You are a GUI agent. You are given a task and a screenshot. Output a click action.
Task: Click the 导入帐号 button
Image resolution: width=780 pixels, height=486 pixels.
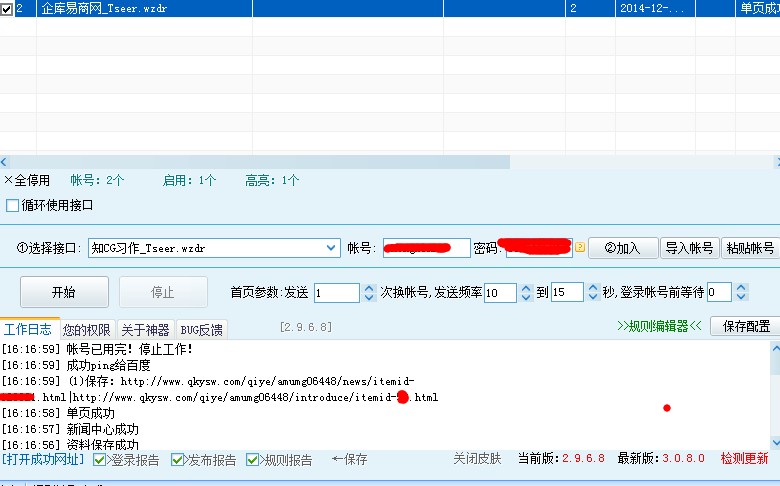tap(689, 248)
